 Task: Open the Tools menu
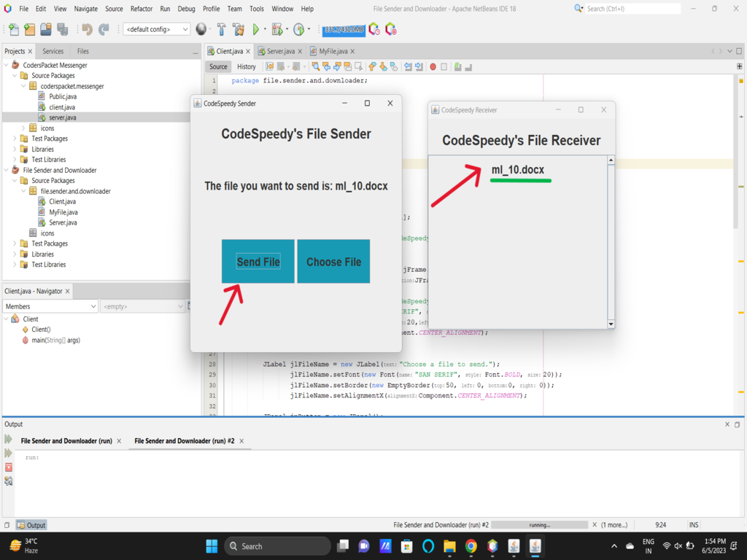coord(256,9)
